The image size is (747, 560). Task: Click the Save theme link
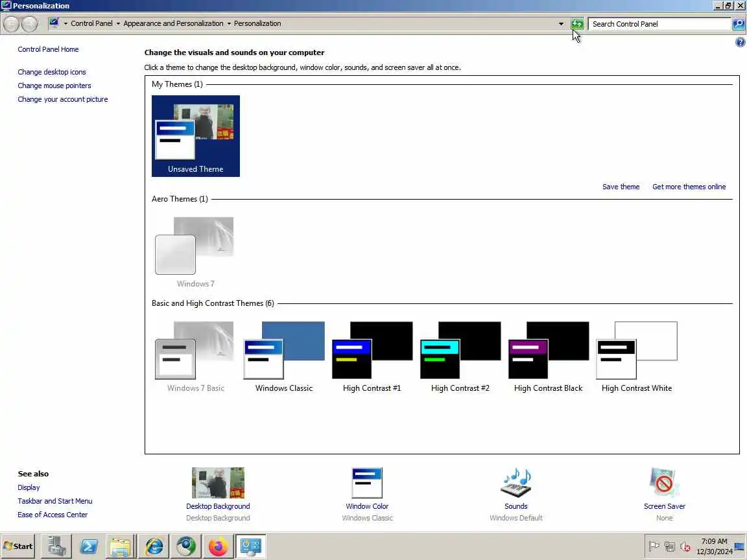coord(621,187)
